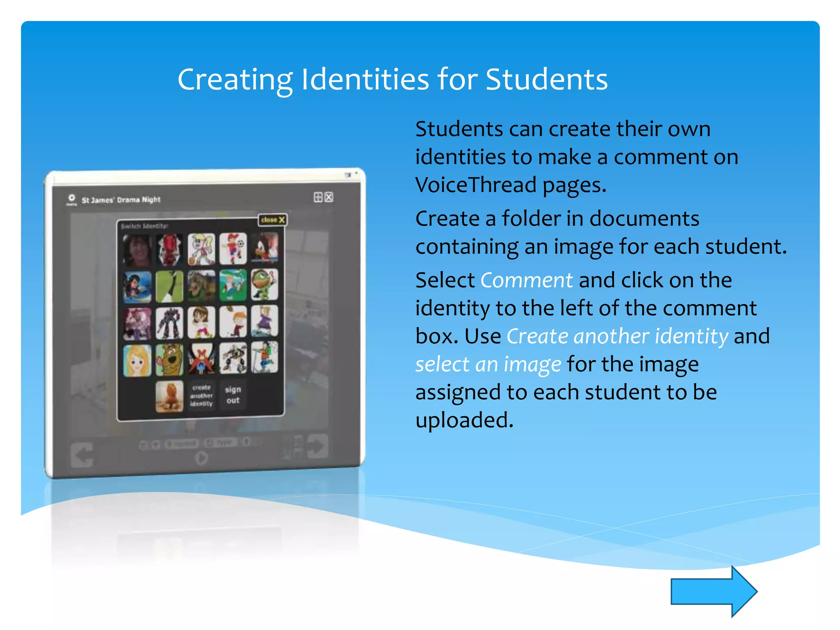The image size is (840, 630).
Task: Choose the green turtle with question mark avatar
Action: coord(265,284)
